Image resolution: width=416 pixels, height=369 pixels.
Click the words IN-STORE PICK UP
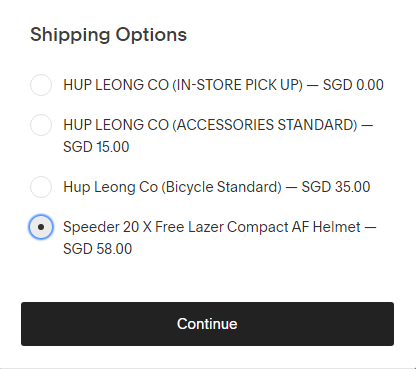pos(238,85)
